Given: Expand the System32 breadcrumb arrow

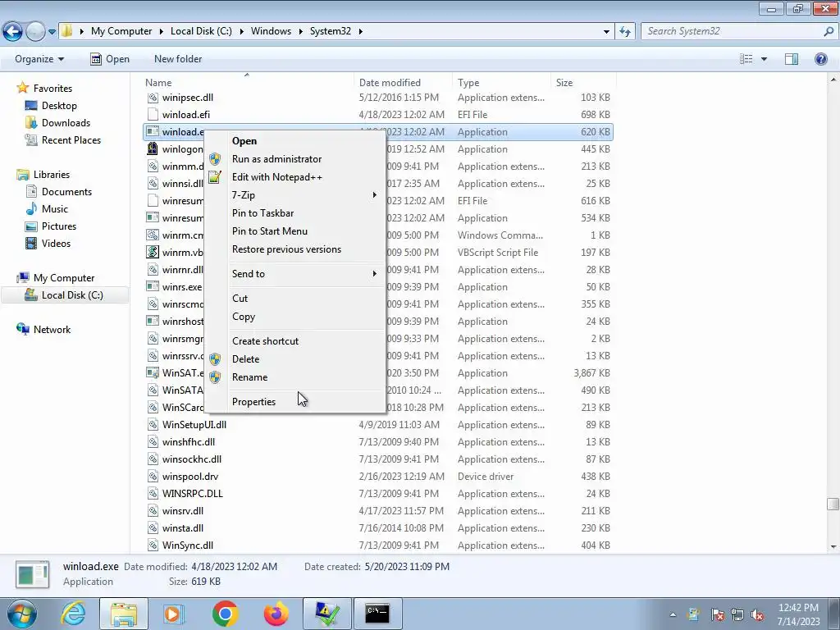Looking at the screenshot, I should pyautogui.click(x=361, y=31).
